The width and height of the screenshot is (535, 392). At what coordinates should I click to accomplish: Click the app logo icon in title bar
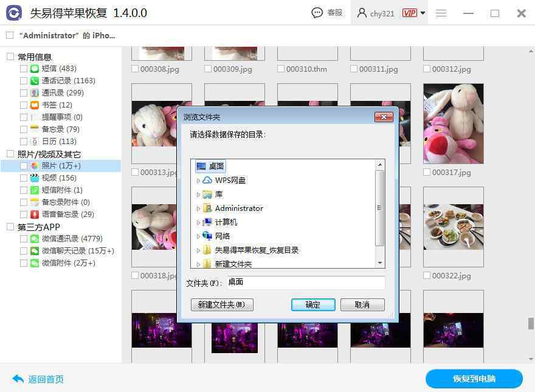14,13
